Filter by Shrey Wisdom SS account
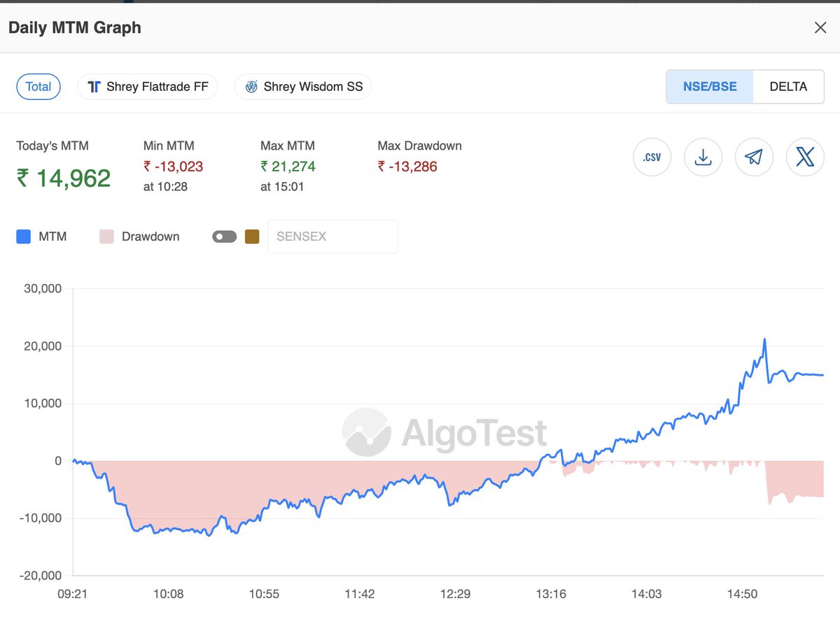Viewport: 840px width, 617px height. click(x=303, y=87)
